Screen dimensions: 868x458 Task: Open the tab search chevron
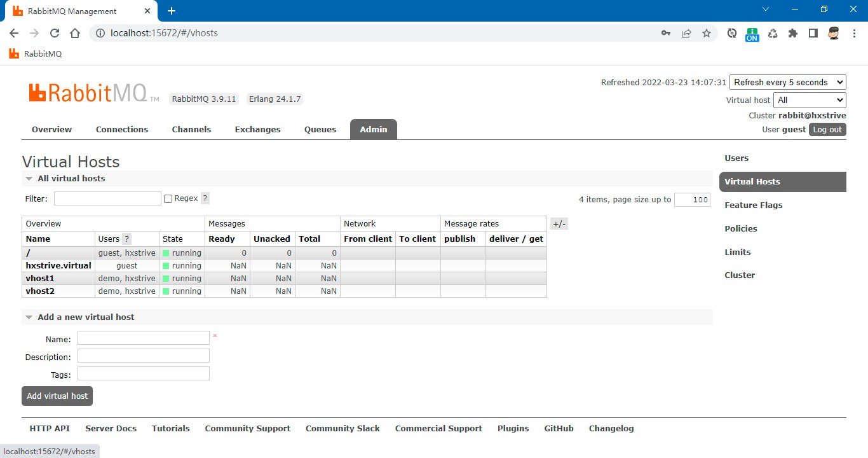click(x=766, y=10)
